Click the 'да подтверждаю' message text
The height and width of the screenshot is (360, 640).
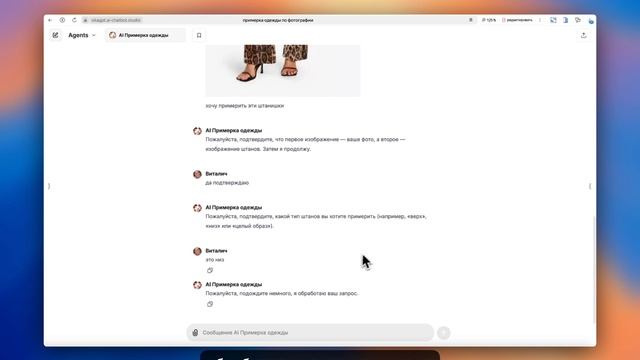pos(227,183)
